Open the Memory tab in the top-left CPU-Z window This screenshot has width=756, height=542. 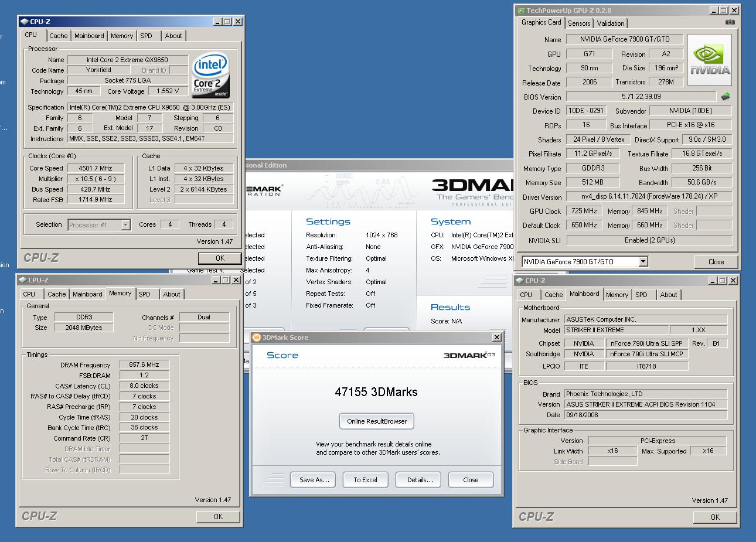coord(122,36)
